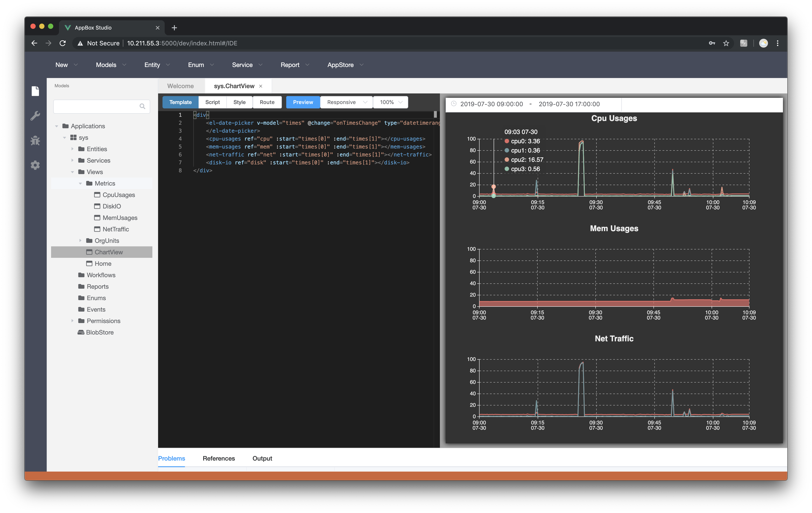The height and width of the screenshot is (513, 812).
Task: Open the References panel tab
Action: pyautogui.click(x=218, y=458)
